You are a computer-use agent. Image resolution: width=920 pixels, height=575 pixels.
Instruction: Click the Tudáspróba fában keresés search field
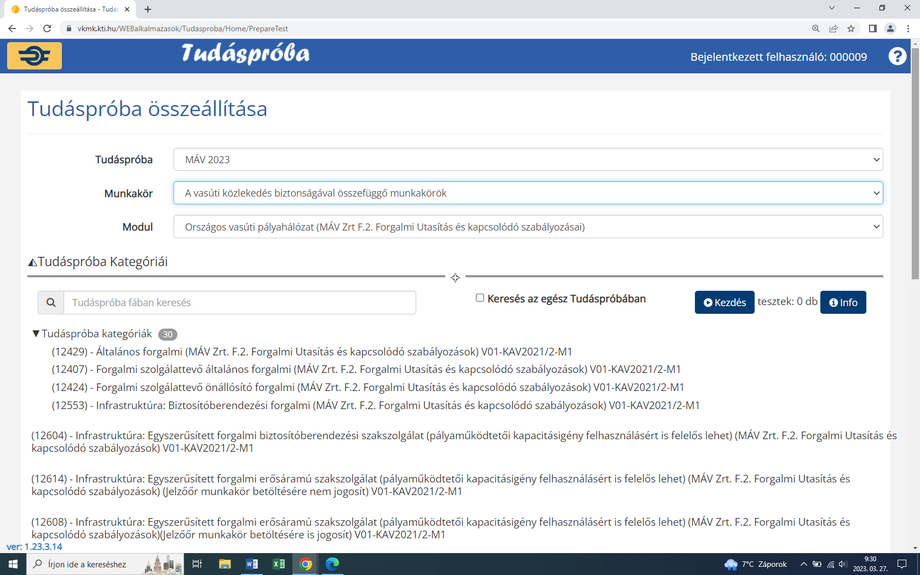(x=239, y=303)
